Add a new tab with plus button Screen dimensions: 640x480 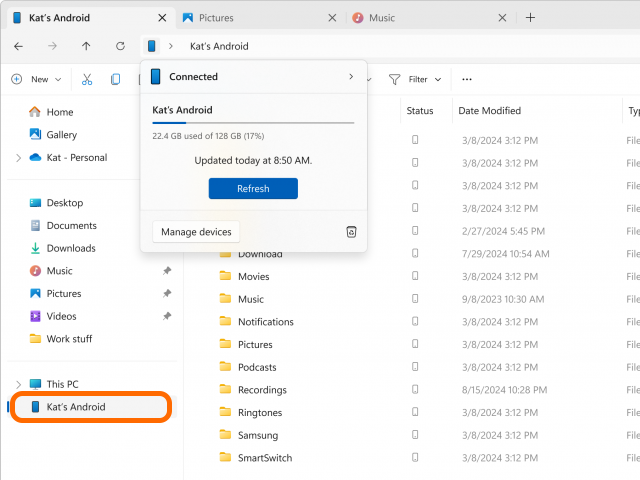[530, 18]
